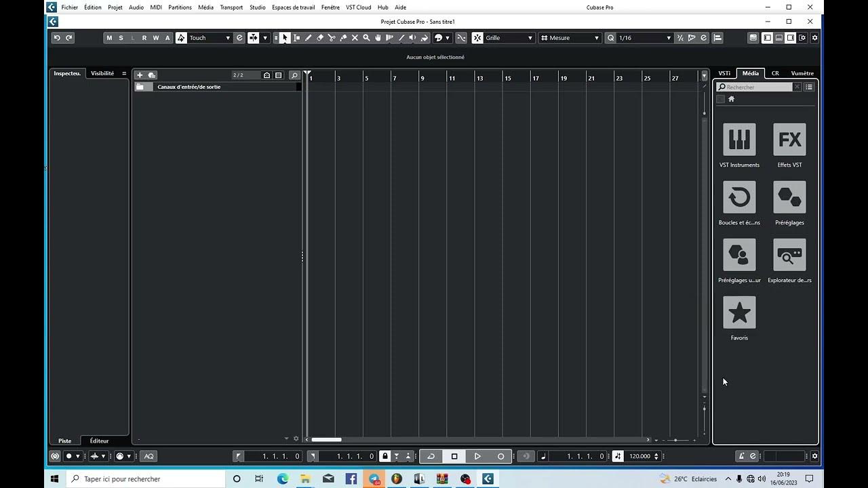Select the Color tool
The image size is (868, 488).
424,38
